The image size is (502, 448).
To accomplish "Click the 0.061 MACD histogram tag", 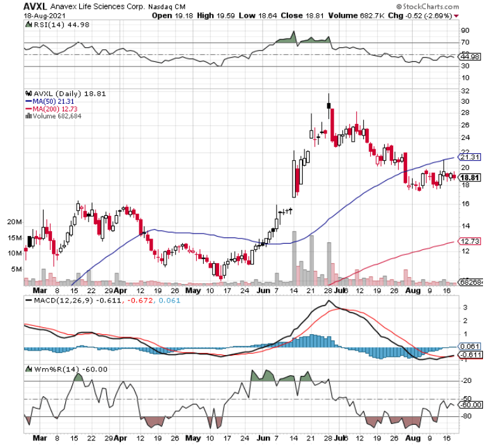I will pyautogui.click(x=470, y=347).
